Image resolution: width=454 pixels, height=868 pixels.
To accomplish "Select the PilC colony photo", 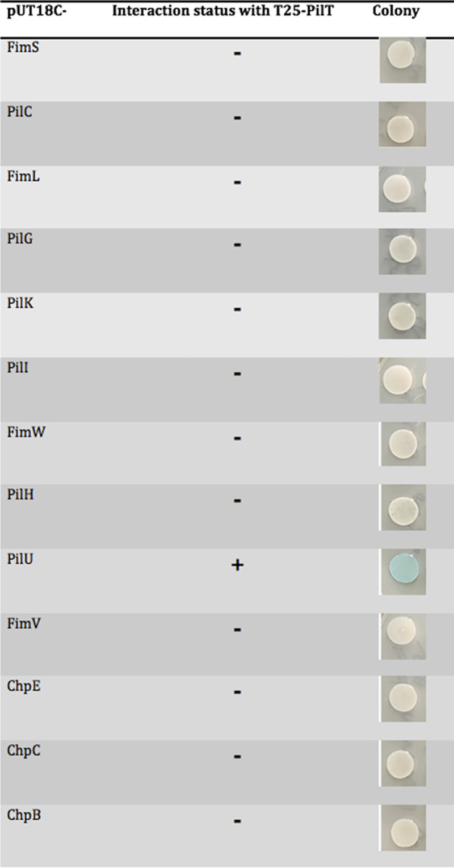I will (402, 124).
